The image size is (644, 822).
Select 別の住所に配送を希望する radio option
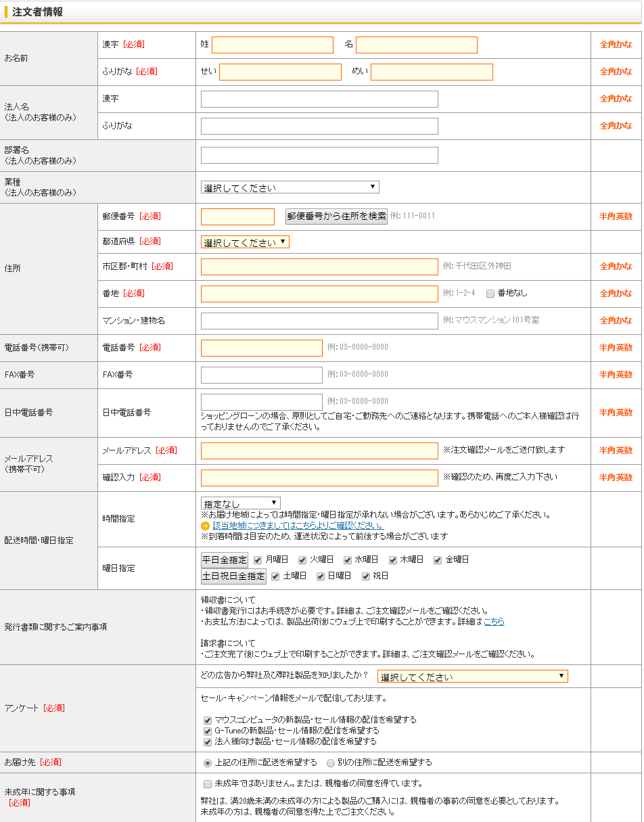coord(331,762)
